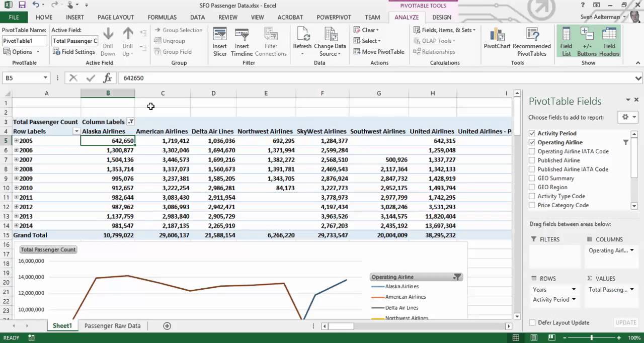Switch to the INSERT tab

click(x=75, y=17)
